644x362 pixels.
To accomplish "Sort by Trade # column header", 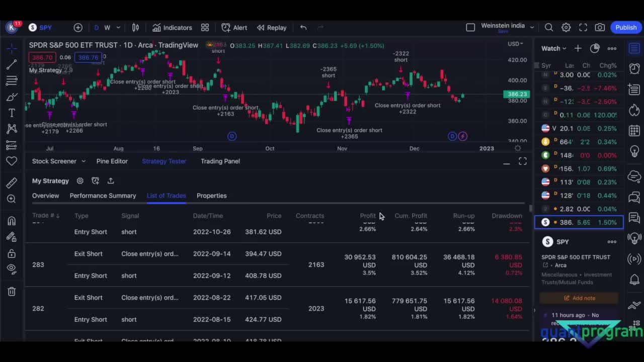I will click(46, 216).
